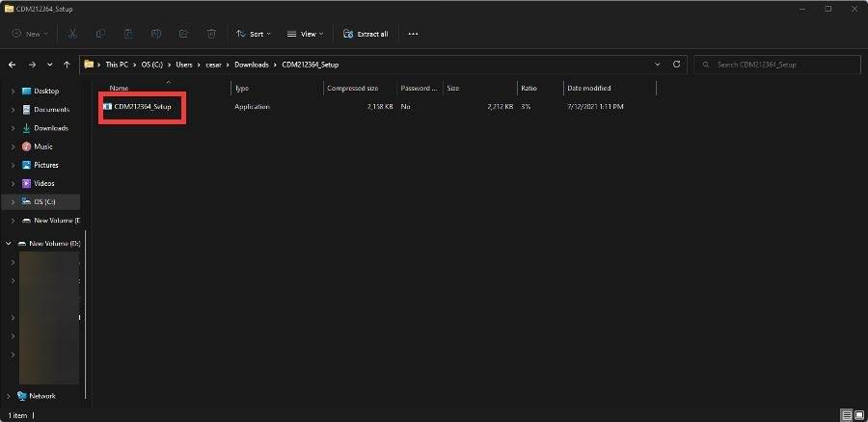Open the View dropdown
The image size is (868, 422).
pos(305,34)
